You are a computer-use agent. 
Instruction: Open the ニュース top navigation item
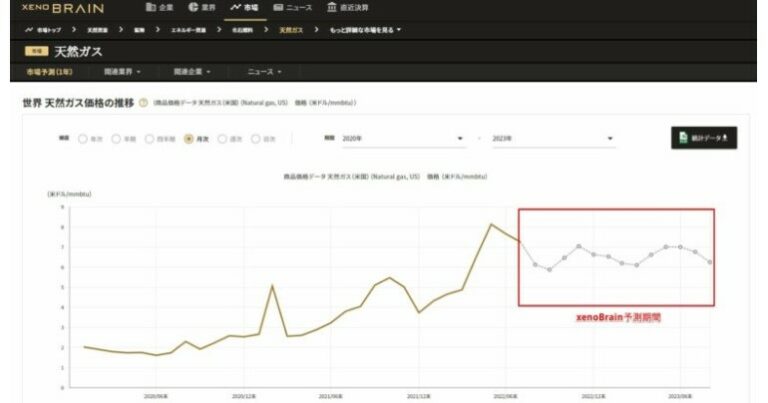tap(292, 7)
